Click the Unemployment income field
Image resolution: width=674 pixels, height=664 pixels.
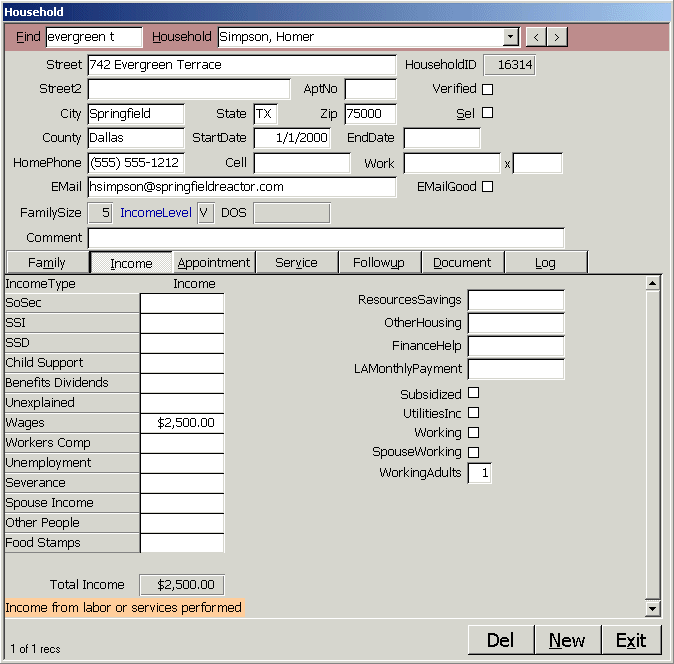click(x=182, y=463)
